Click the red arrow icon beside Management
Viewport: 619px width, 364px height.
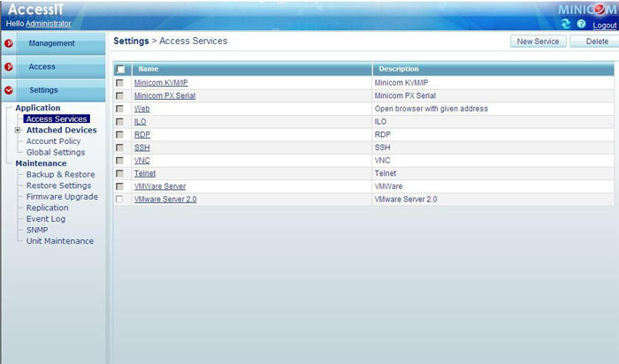[x=9, y=43]
